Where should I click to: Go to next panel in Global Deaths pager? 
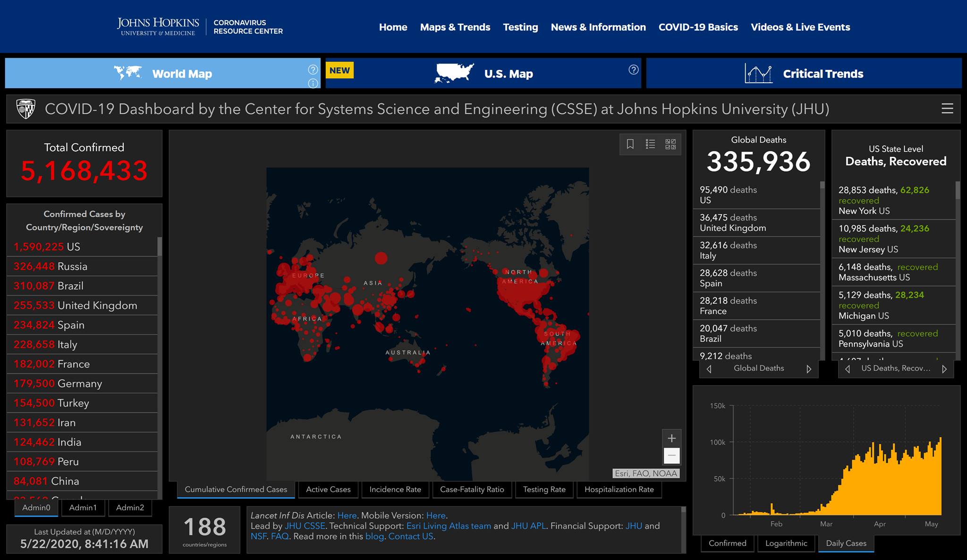coord(809,369)
